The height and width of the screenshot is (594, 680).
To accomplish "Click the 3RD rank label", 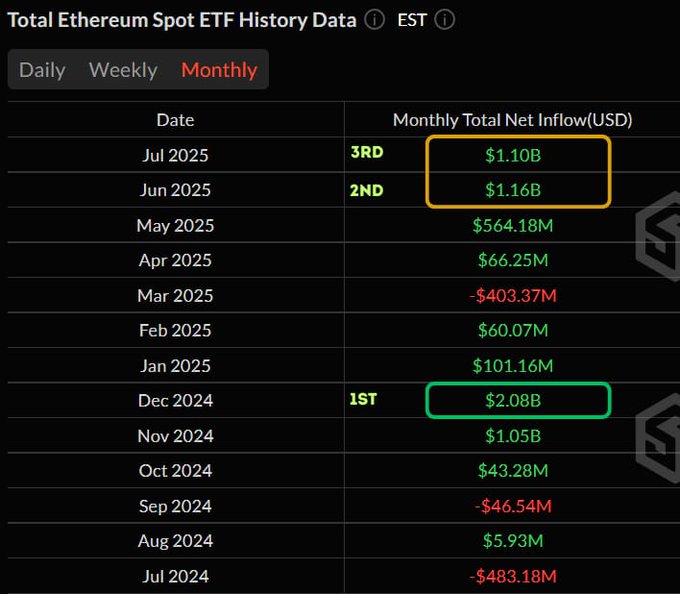I will 366,154.
